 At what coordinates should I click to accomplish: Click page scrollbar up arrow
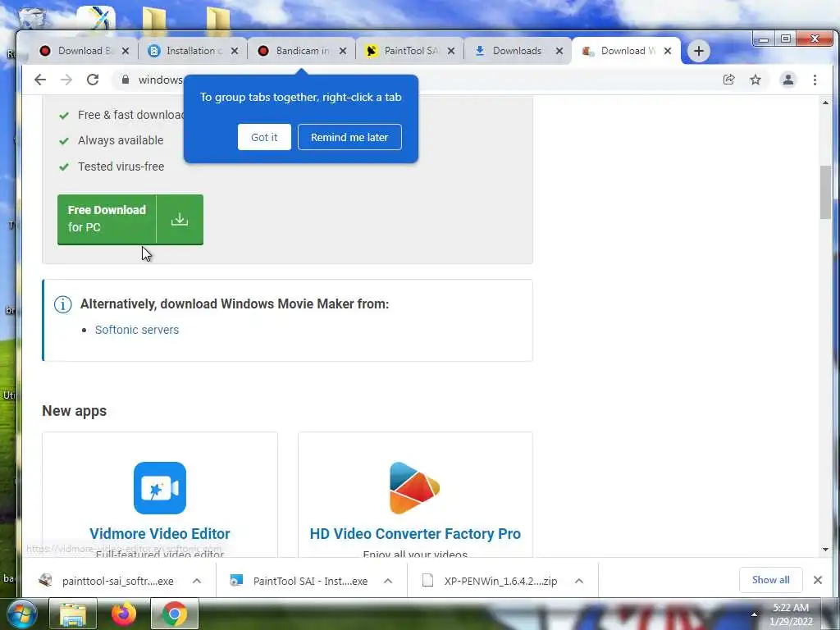tap(825, 103)
